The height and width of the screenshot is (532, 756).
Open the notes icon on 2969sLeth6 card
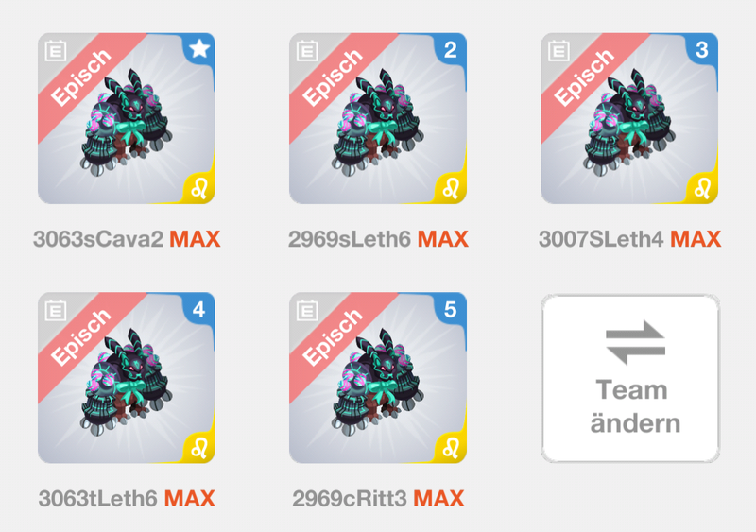coord(307,51)
